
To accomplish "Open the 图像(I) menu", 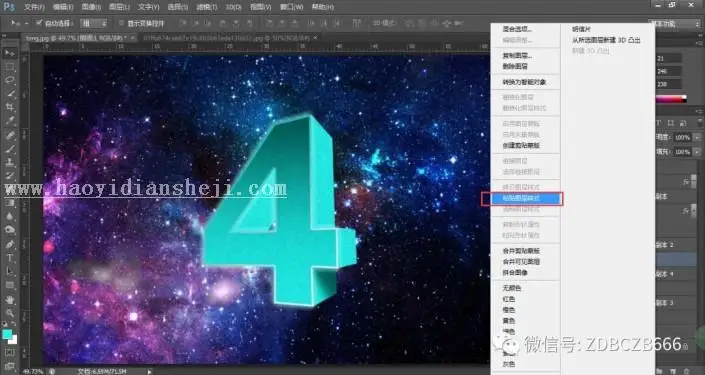I will tap(91, 7).
